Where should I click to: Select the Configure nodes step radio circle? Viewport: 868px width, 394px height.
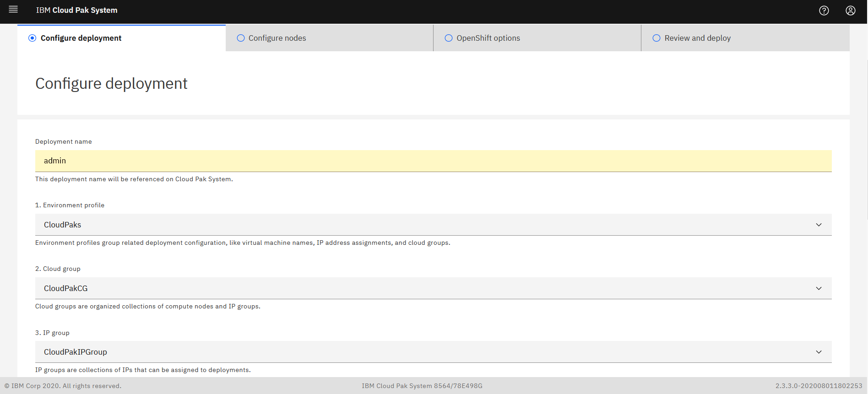coord(241,38)
